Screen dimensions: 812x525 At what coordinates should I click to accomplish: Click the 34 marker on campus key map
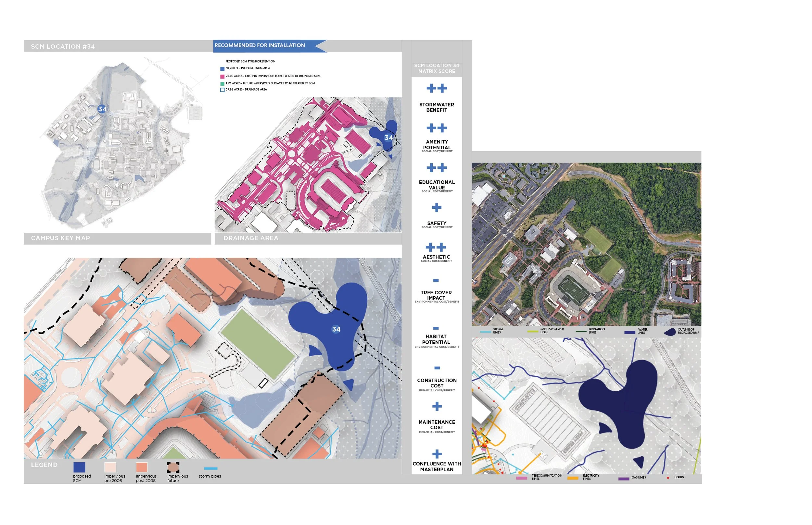pos(102,109)
